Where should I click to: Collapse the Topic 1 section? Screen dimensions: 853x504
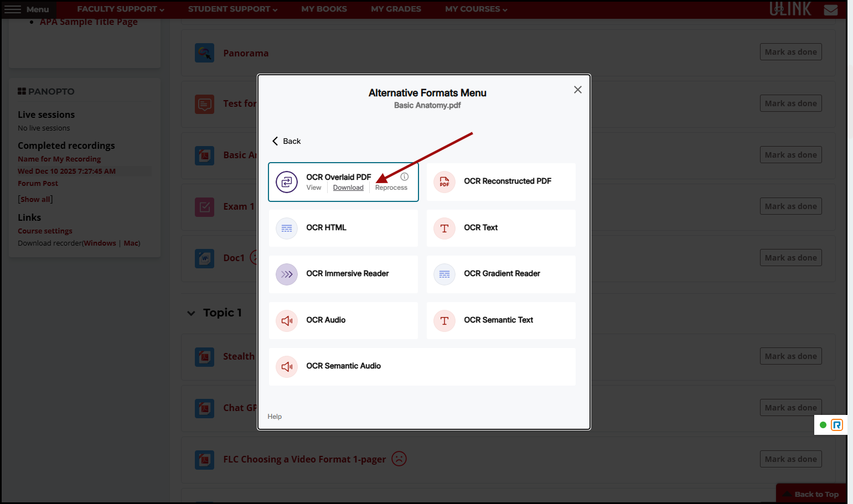pyautogui.click(x=191, y=313)
